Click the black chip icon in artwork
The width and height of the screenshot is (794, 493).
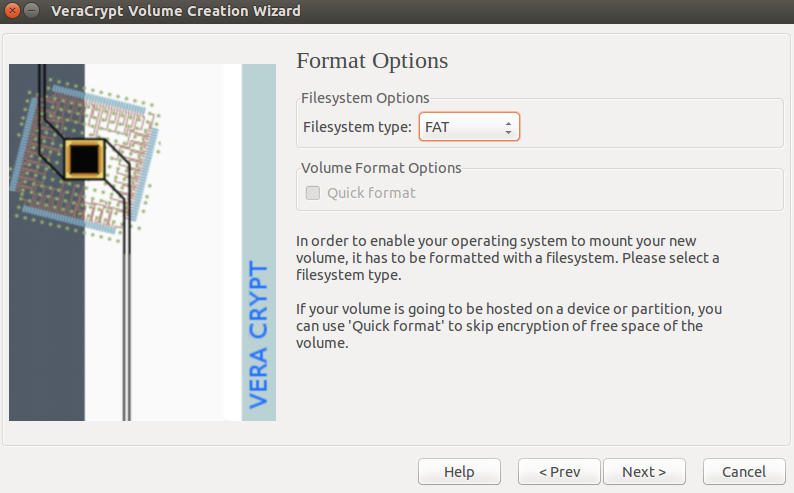[x=84, y=159]
